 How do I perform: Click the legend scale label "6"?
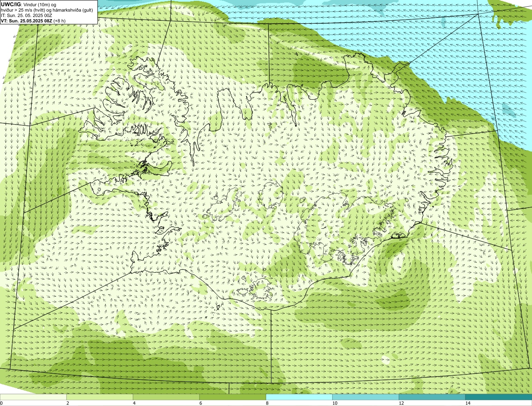200,403
